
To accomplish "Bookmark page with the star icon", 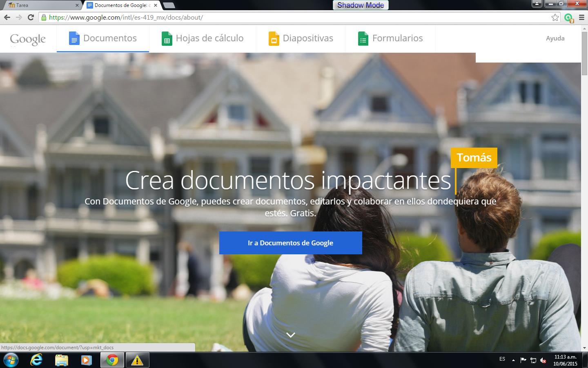I will pos(555,17).
